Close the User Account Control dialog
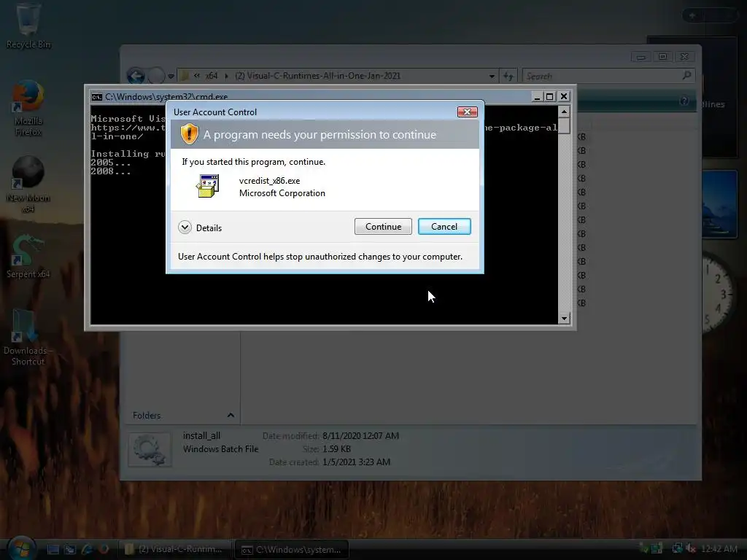This screenshot has width=747, height=560. point(467,112)
